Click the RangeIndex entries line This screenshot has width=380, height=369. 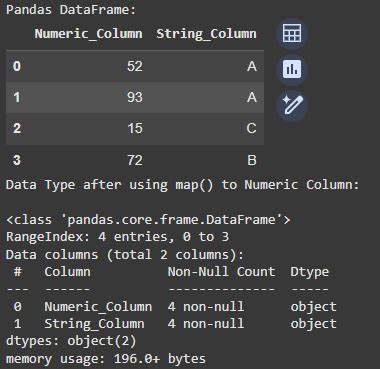117,237
